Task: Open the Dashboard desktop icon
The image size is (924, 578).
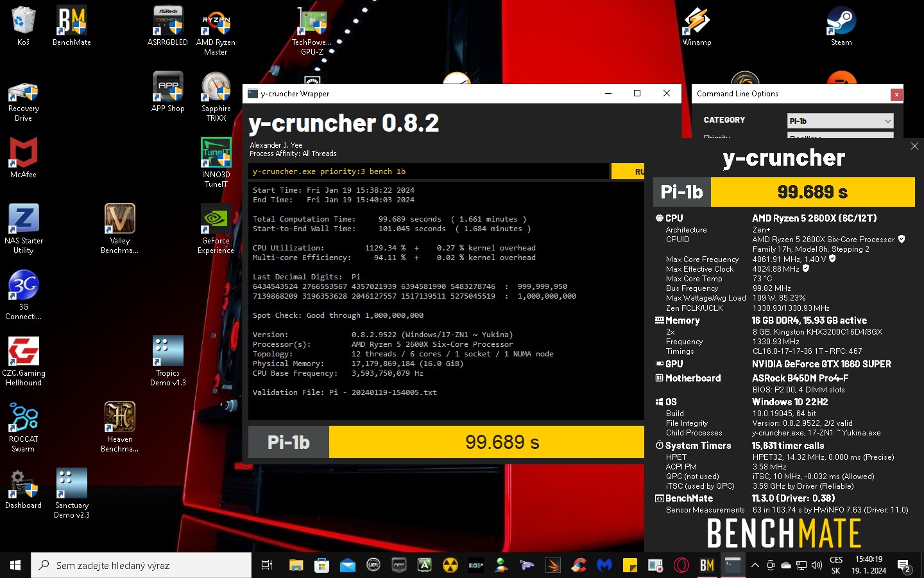Action: click(23, 489)
